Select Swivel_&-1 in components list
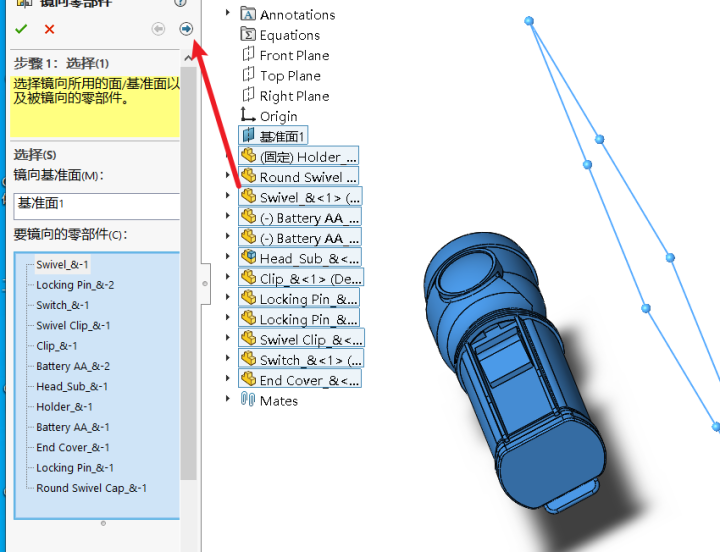 (x=62, y=265)
